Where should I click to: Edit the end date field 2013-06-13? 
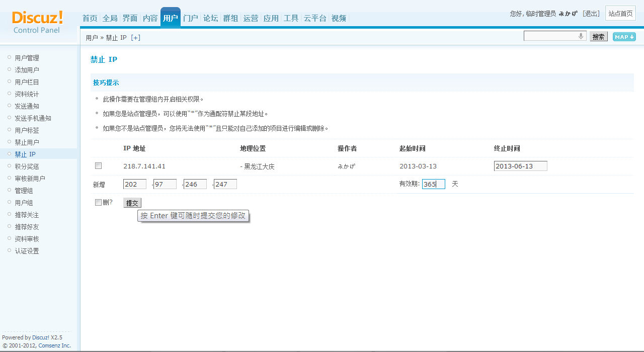[521, 166]
